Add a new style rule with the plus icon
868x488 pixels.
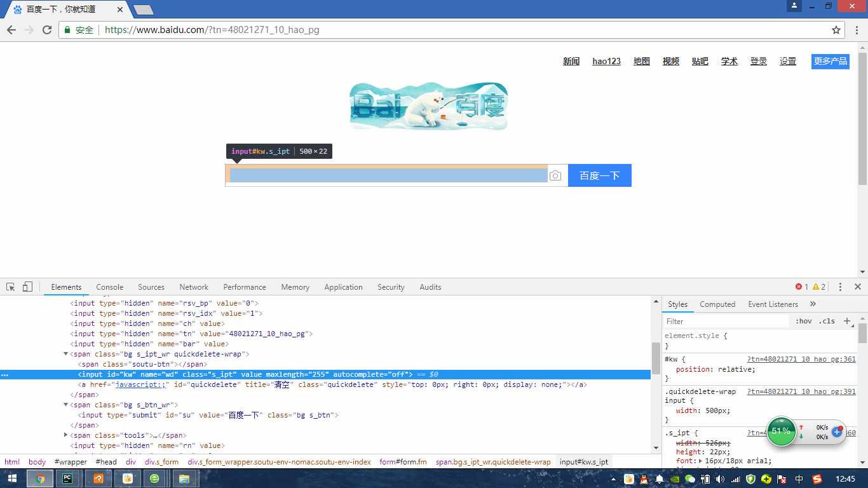[847, 322]
